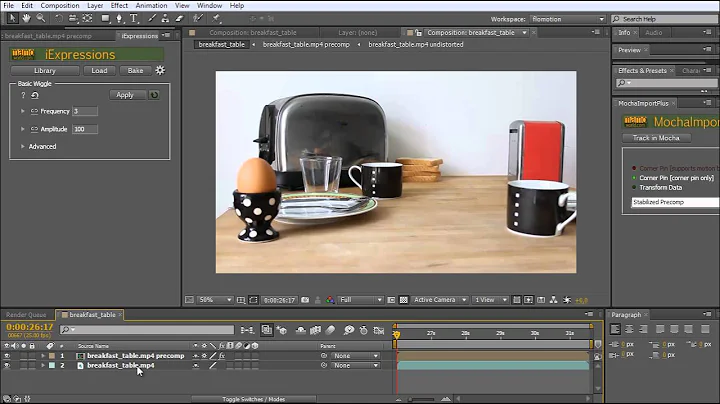
Task: Toggle pixel aspect ratio correction
Action: (x=517, y=300)
